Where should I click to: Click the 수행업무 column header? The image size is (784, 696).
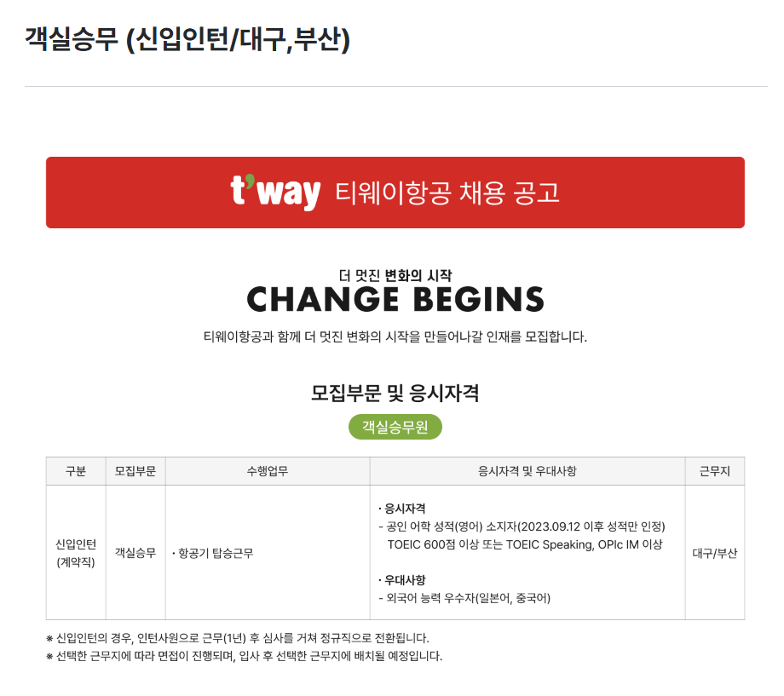(268, 471)
